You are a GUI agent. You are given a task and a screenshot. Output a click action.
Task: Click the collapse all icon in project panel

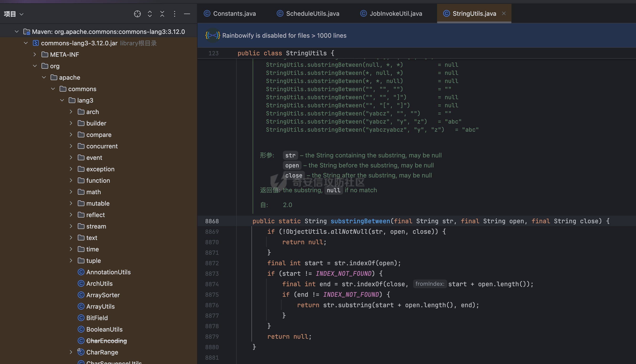pyautogui.click(x=162, y=14)
